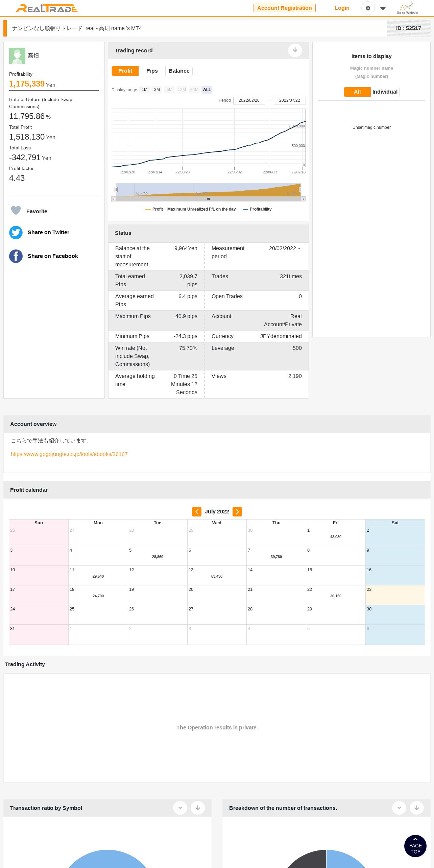Click July 13 profit 53,430
The width and height of the screenshot is (434, 868).
(x=217, y=576)
